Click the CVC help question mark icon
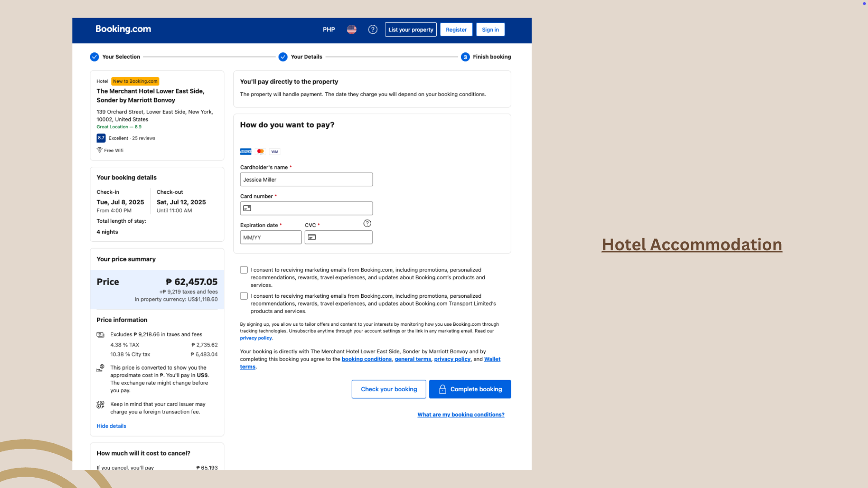The image size is (868, 488). 367,223
